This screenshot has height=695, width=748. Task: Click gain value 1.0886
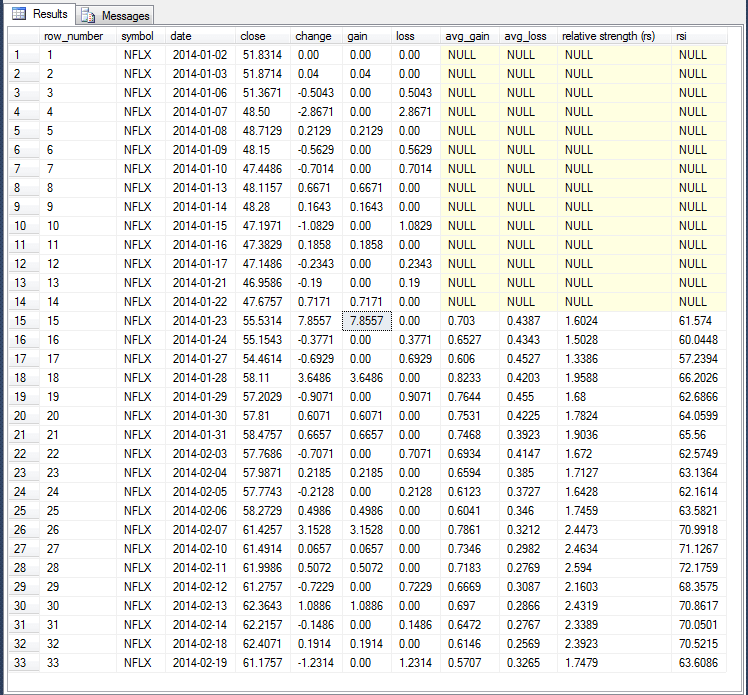pyautogui.click(x=367, y=606)
